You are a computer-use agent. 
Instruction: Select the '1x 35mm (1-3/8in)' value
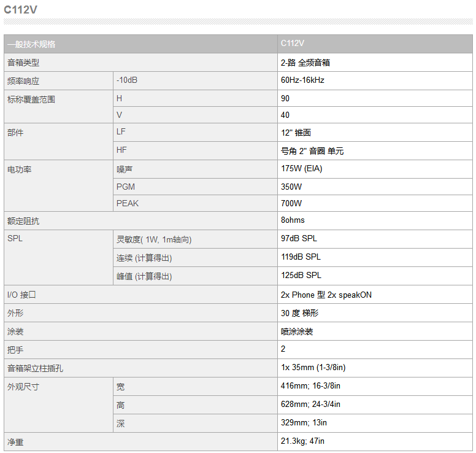point(313,368)
